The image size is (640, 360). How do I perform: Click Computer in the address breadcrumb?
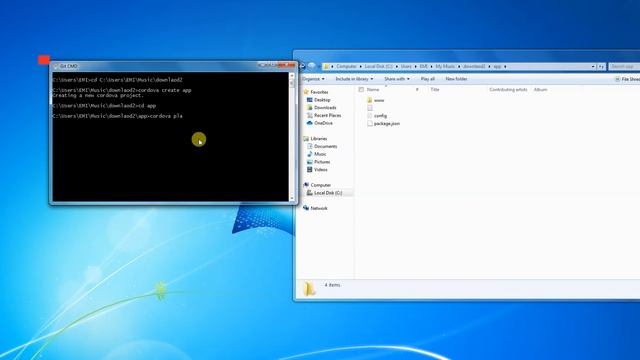point(346,66)
